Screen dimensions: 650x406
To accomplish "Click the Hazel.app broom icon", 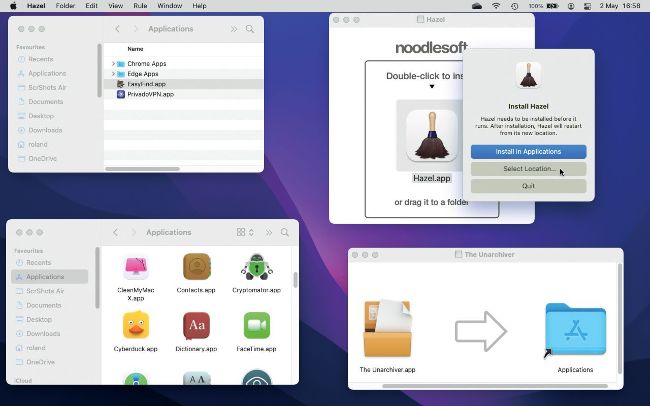I will [432, 136].
